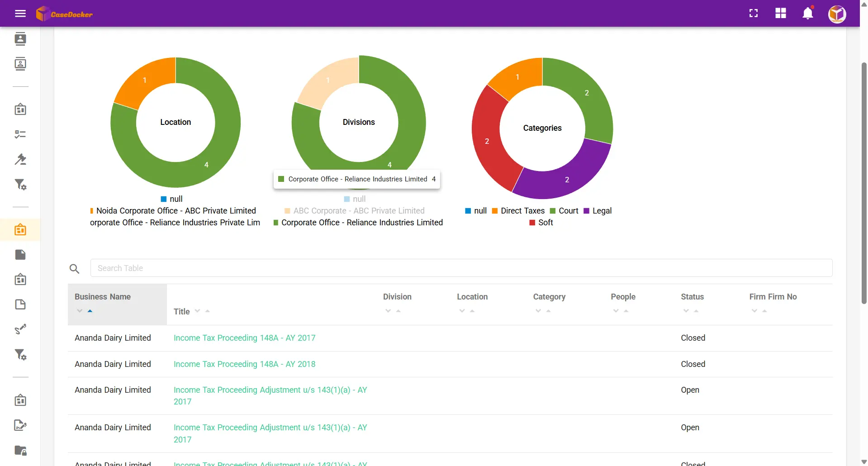Toggle Noida Corporate Office legend entry
Screen dimensions: 868x466
(x=173, y=211)
